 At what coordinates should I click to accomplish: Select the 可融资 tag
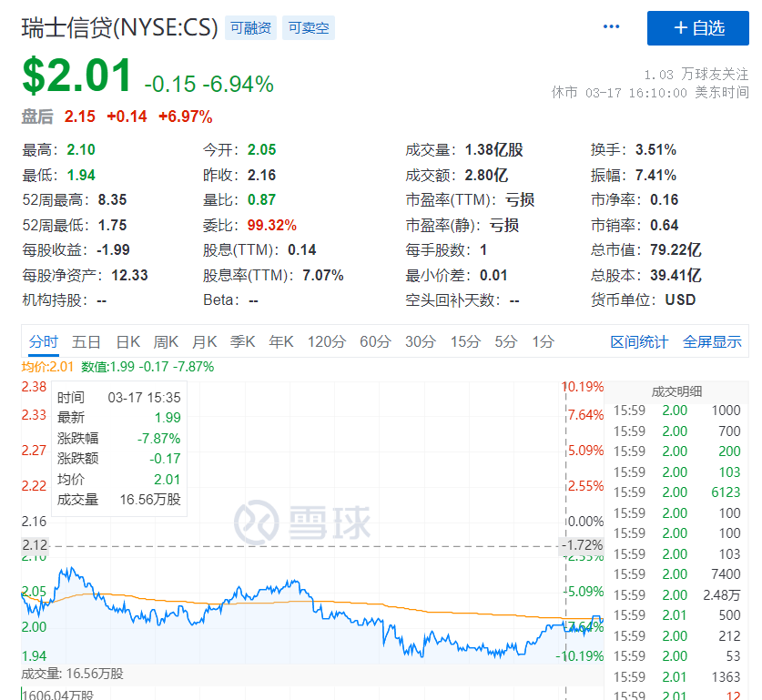coord(250,27)
